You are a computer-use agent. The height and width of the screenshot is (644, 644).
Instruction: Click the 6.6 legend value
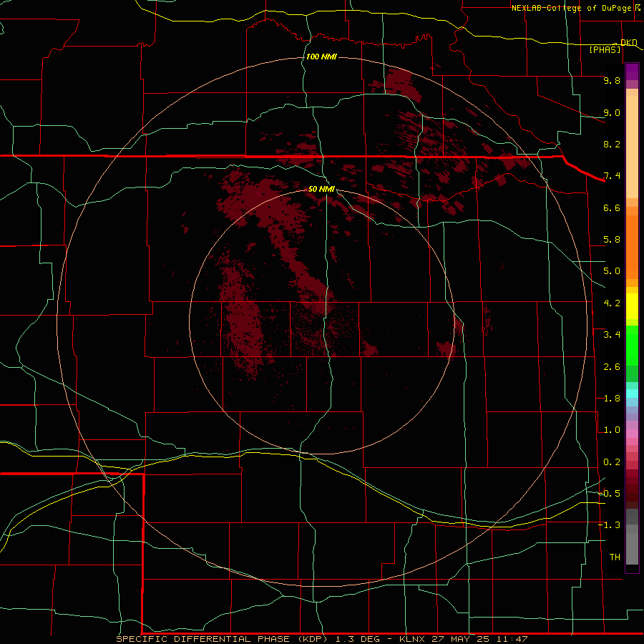(612, 208)
